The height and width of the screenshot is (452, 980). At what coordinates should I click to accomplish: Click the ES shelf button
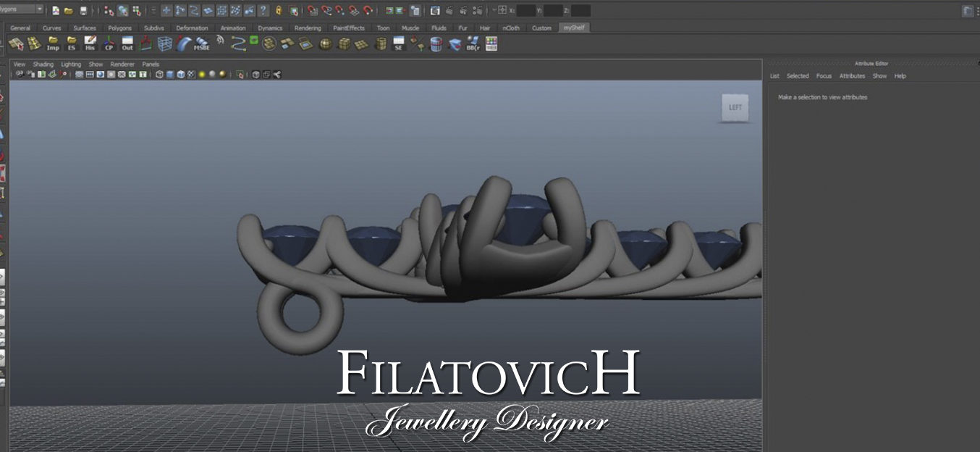coord(71,44)
